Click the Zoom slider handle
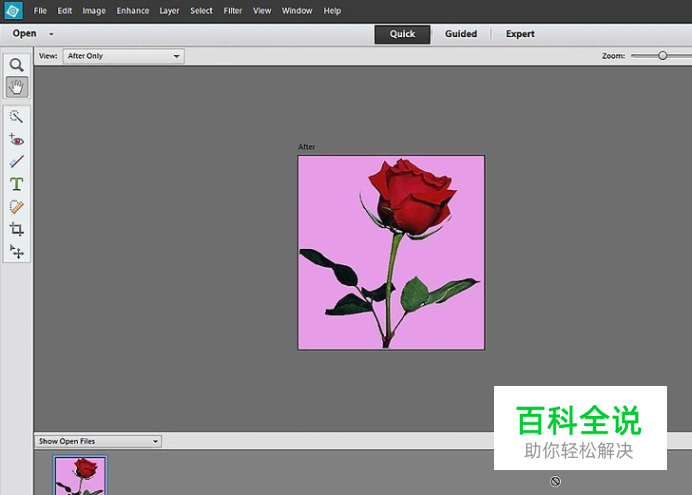 (x=662, y=56)
